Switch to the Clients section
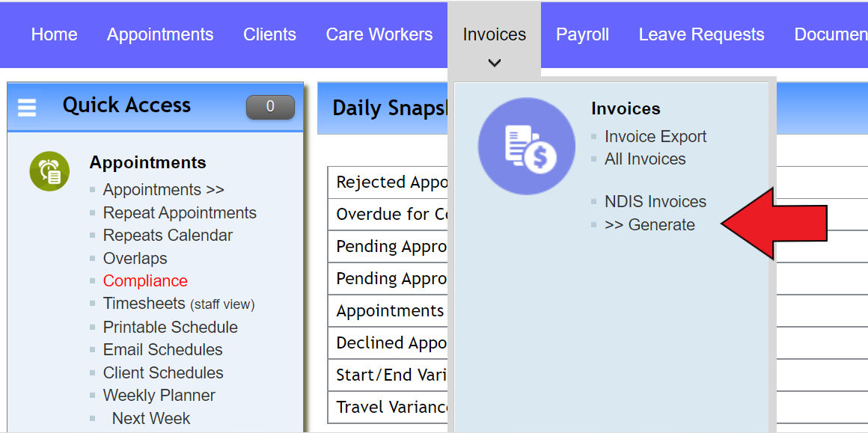 (x=269, y=34)
